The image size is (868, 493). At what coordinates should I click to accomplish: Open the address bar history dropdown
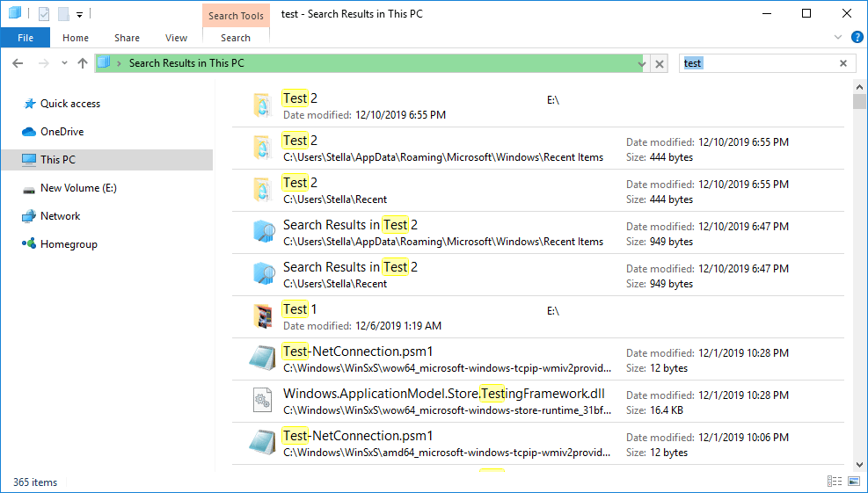[x=642, y=63]
